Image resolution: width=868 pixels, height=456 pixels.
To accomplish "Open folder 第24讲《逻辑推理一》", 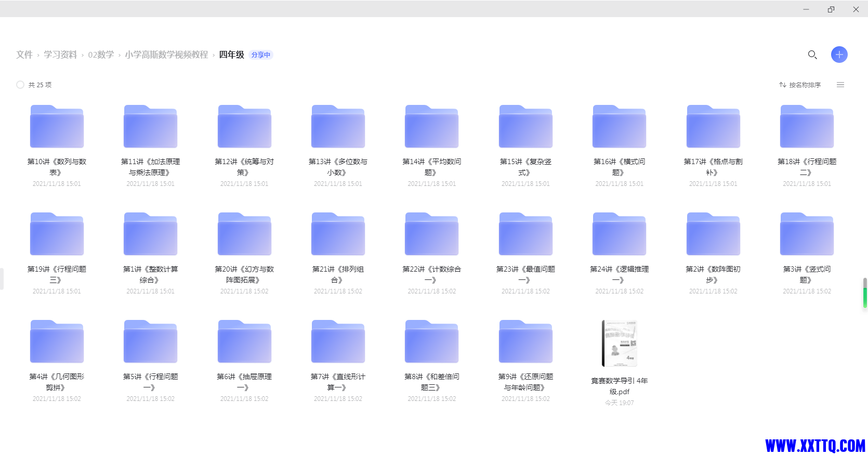I will click(620, 234).
